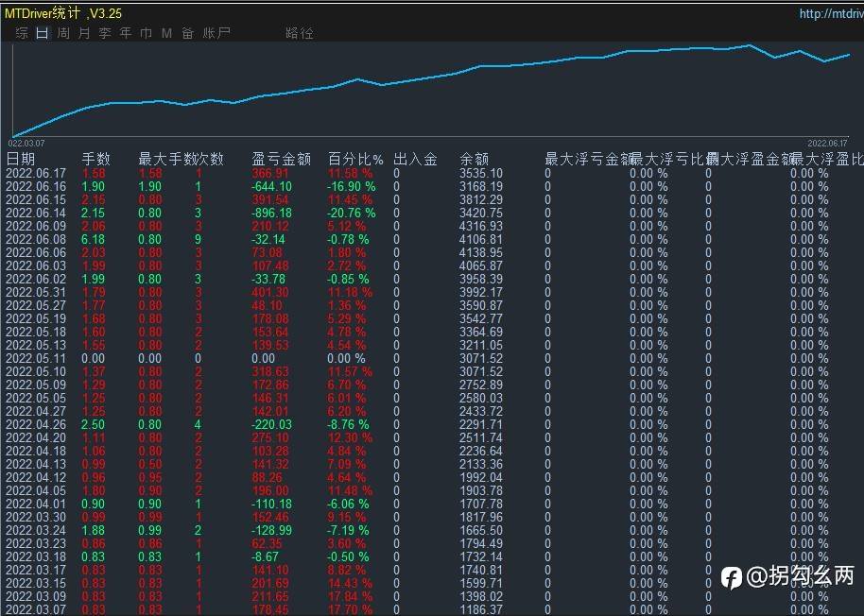
Task: Click the -896.18 loss amount
Action: click(x=271, y=213)
